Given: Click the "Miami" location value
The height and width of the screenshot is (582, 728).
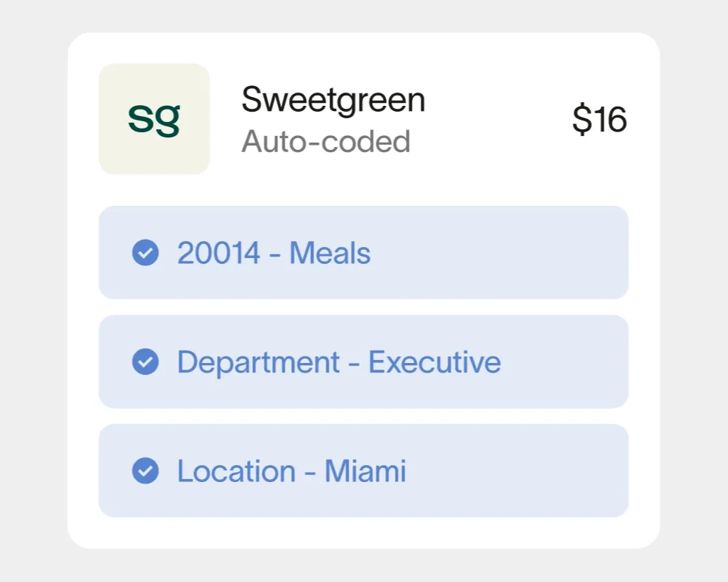Looking at the screenshot, I should click(x=365, y=470).
